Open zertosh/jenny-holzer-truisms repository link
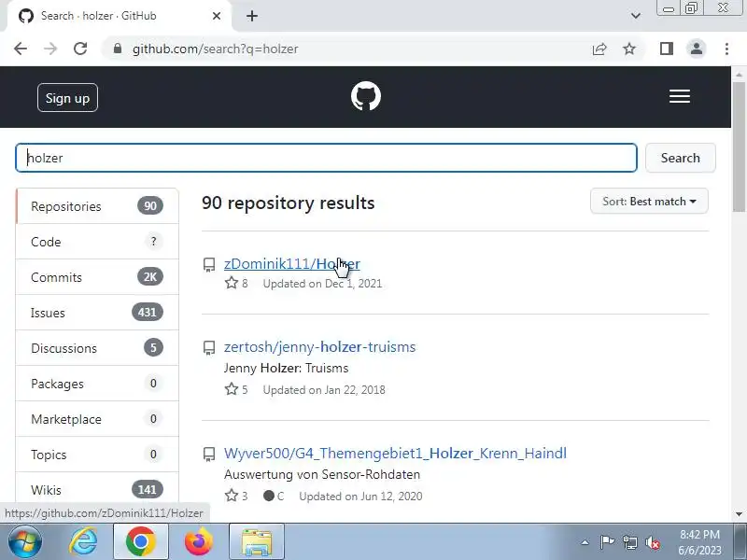The width and height of the screenshot is (747, 560). [x=319, y=346]
